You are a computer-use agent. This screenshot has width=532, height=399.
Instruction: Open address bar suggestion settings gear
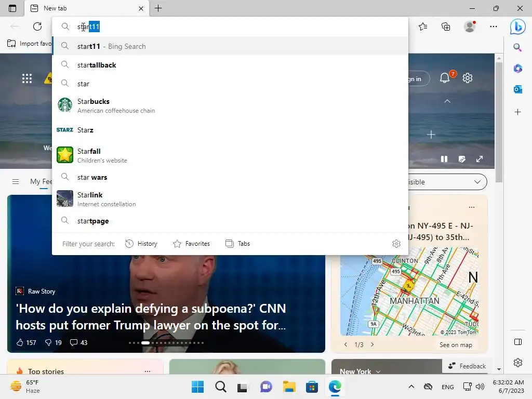396,244
